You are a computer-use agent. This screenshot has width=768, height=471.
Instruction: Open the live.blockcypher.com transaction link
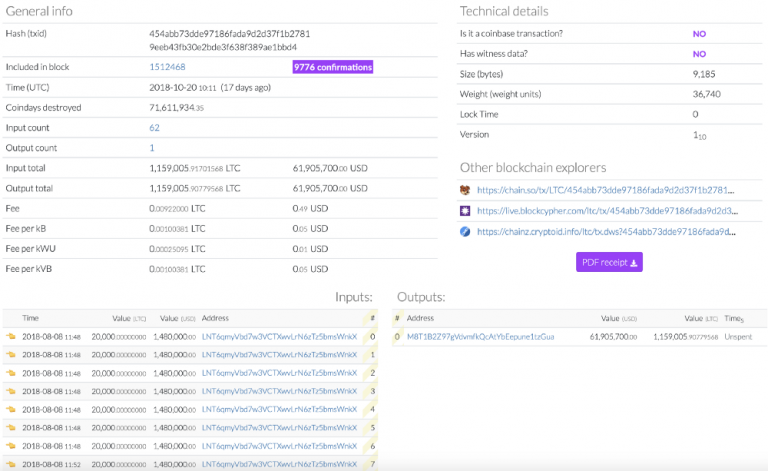pos(607,211)
